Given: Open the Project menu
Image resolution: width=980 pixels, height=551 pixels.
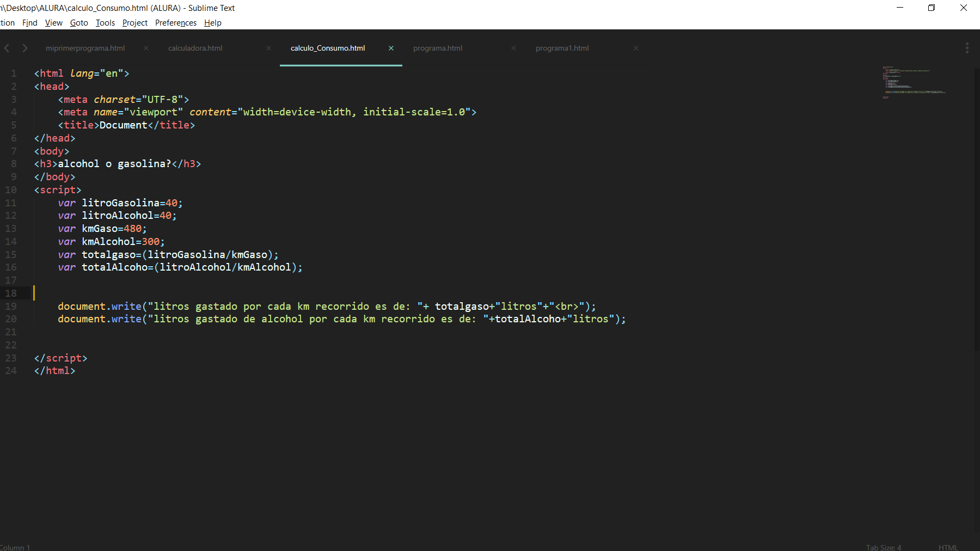Looking at the screenshot, I should point(135,23).
